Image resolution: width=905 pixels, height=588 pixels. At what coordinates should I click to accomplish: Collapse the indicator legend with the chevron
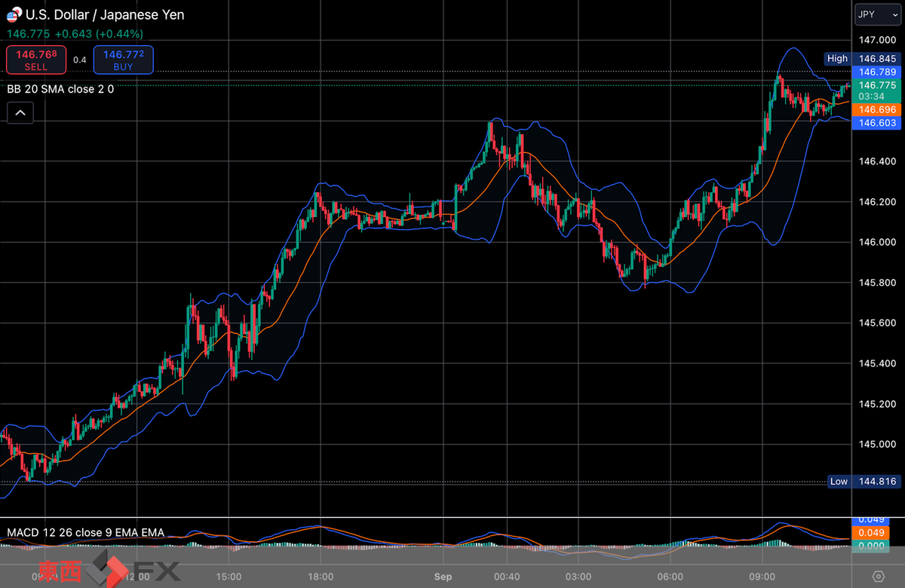(x=20, y=113)
